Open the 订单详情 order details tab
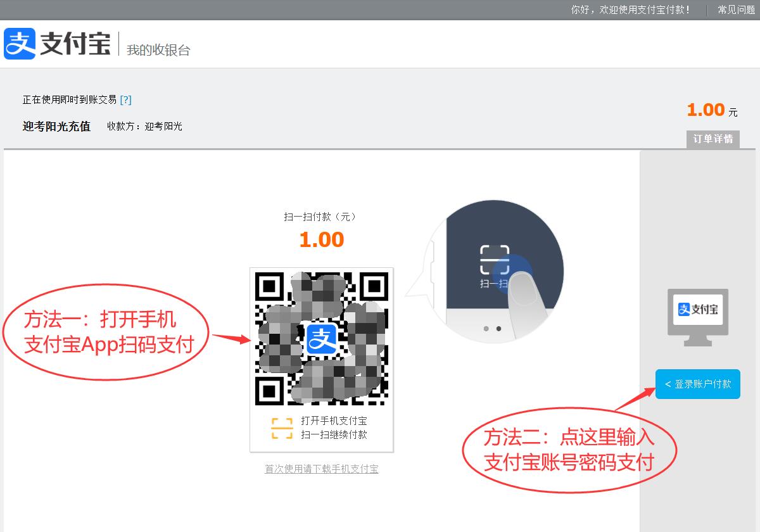760x532 pixels. coord(713,139)
